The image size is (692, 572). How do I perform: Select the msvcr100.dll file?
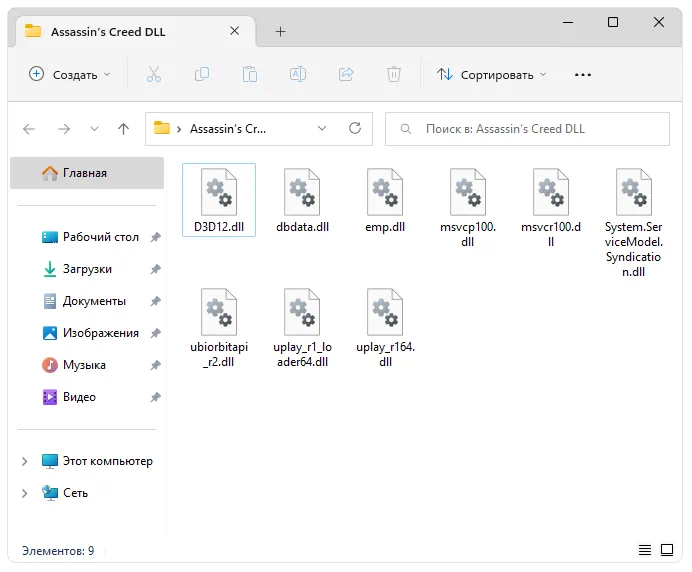pos(551,208)
